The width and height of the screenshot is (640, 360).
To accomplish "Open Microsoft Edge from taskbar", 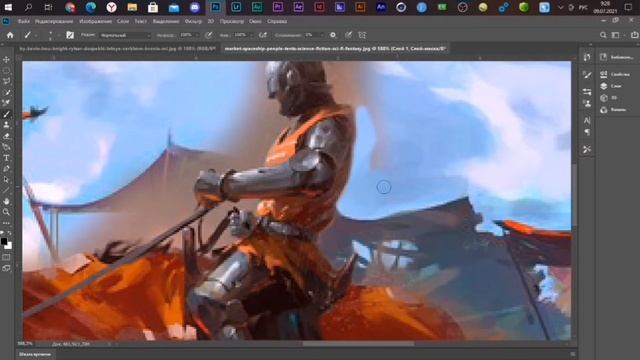I will coord(91,7).
